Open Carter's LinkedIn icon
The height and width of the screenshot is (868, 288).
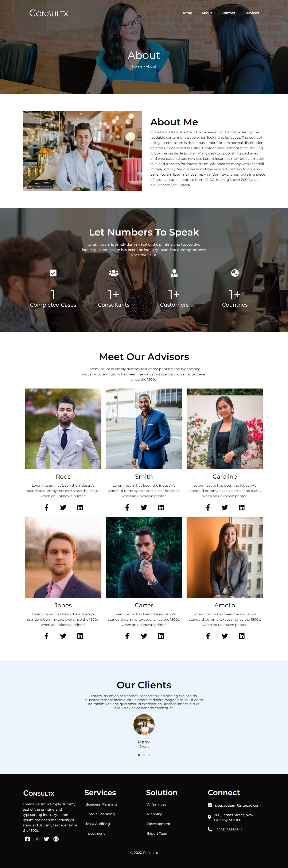pos(161,636)
